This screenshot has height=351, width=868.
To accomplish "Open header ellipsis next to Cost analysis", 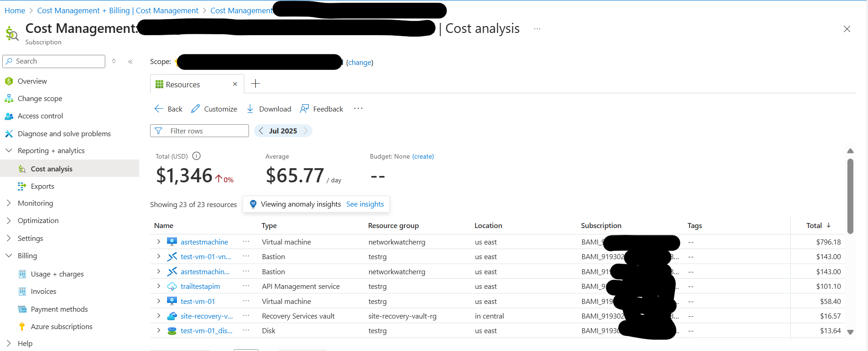I will [537, 29].
